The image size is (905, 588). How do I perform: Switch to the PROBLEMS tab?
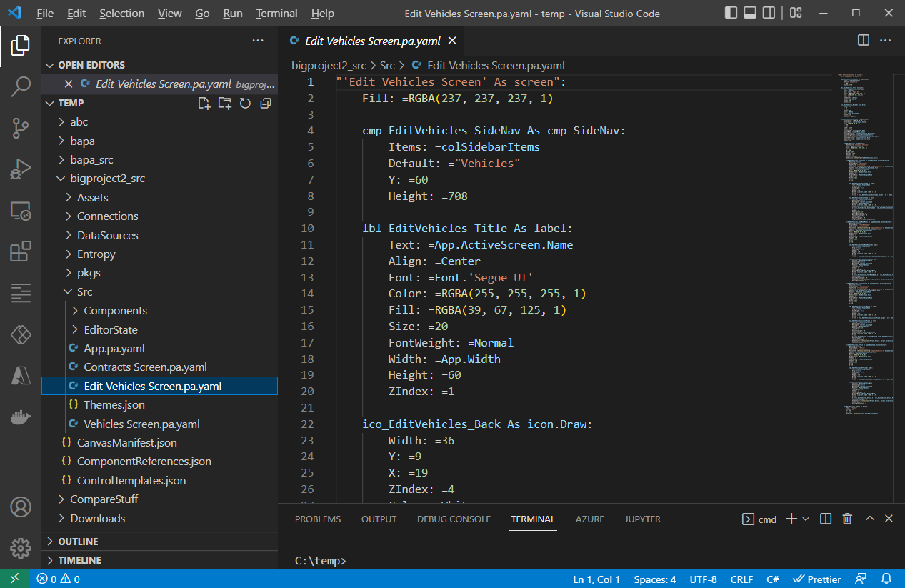pyautogui.click(x=318, y=519)
